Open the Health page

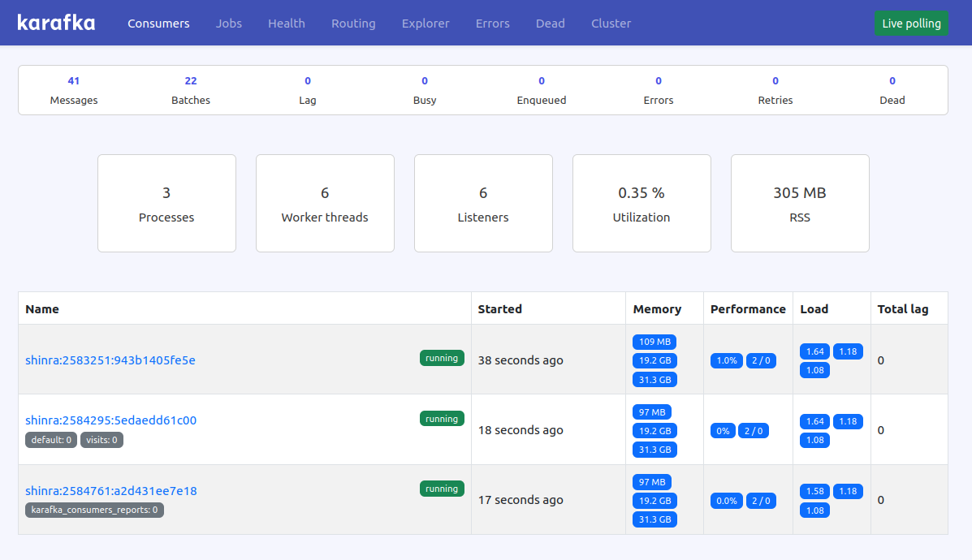coord(286,23)
